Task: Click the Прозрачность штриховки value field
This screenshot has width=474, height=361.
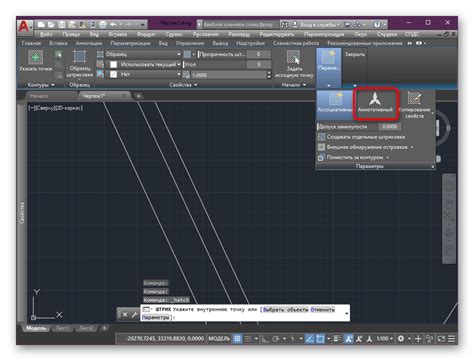Action: point(259,54)
